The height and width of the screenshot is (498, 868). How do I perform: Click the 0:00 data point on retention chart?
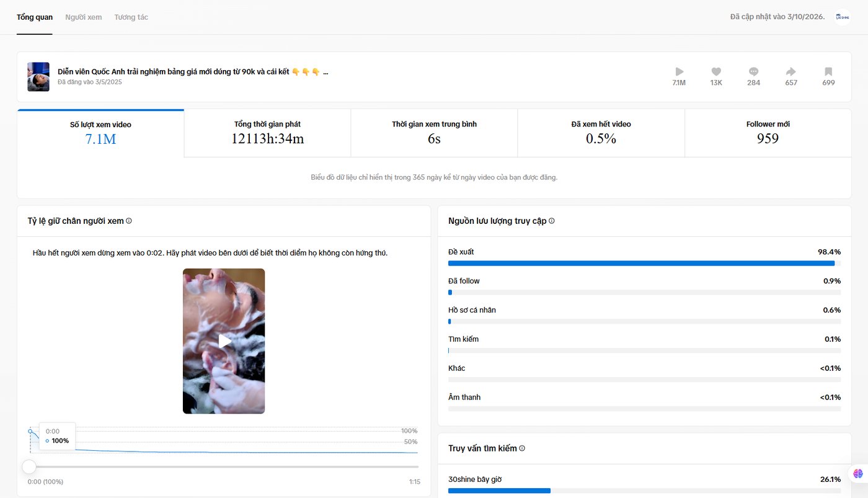pos(30,431)
